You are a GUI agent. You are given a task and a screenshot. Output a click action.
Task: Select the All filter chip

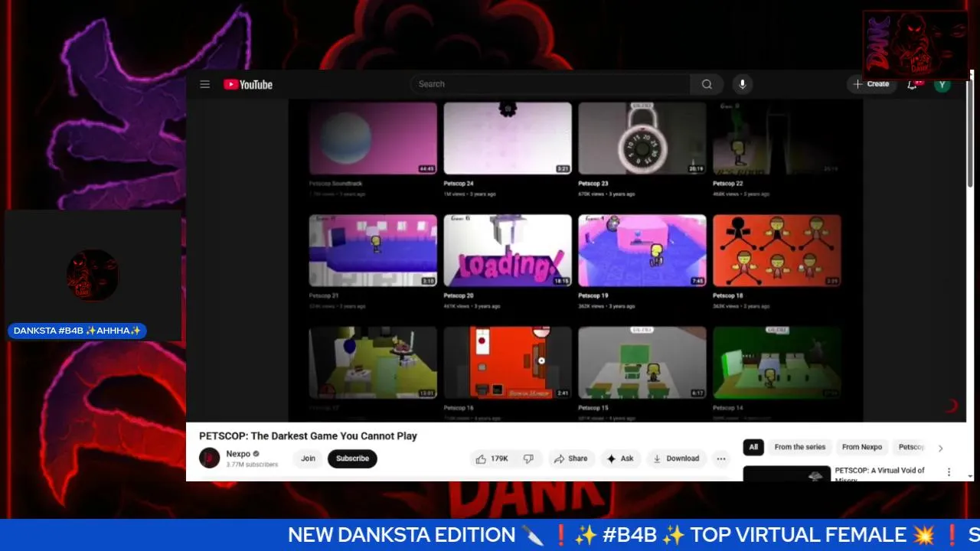[x=753, y=447]
